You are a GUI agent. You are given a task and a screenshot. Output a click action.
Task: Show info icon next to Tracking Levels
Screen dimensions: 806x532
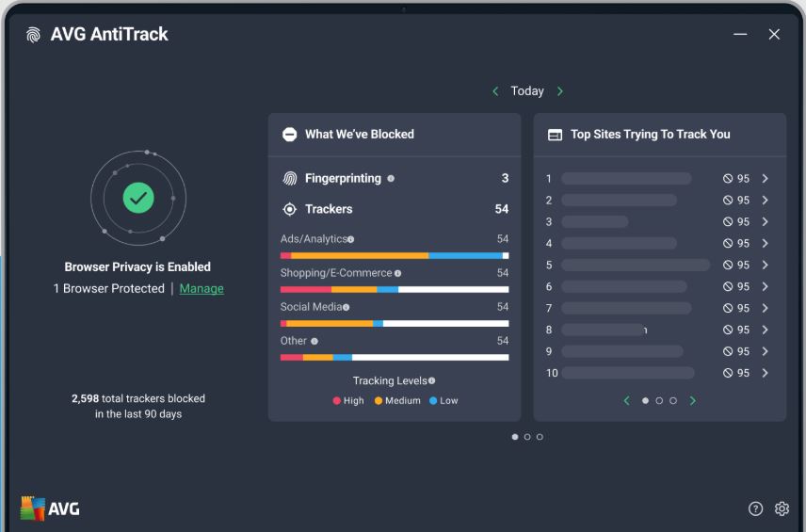pos(432,381)
